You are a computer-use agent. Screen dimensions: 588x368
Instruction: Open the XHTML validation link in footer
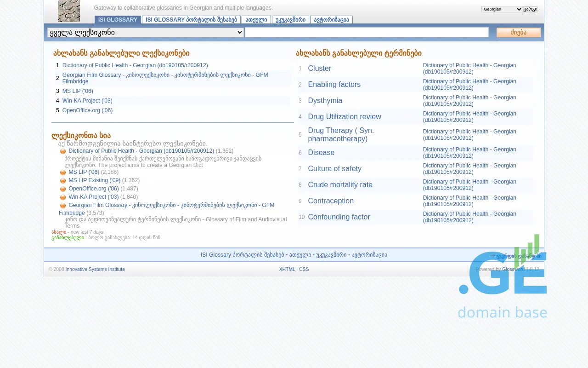click(287, 269)
